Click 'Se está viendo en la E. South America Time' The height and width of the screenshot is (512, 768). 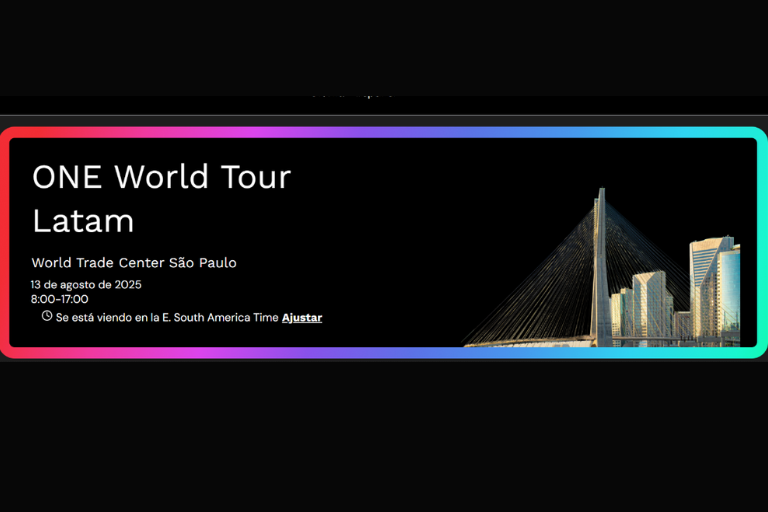point(167,317)
